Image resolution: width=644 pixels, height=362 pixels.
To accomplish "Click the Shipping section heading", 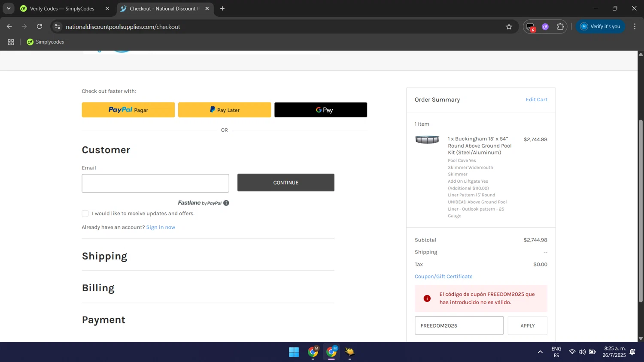I will (104, 256).
